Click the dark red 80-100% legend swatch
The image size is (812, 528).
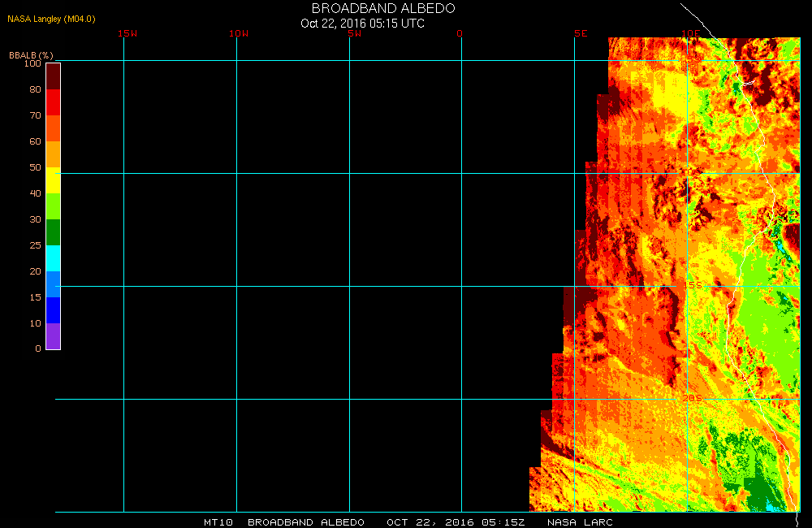coord(53,76)
